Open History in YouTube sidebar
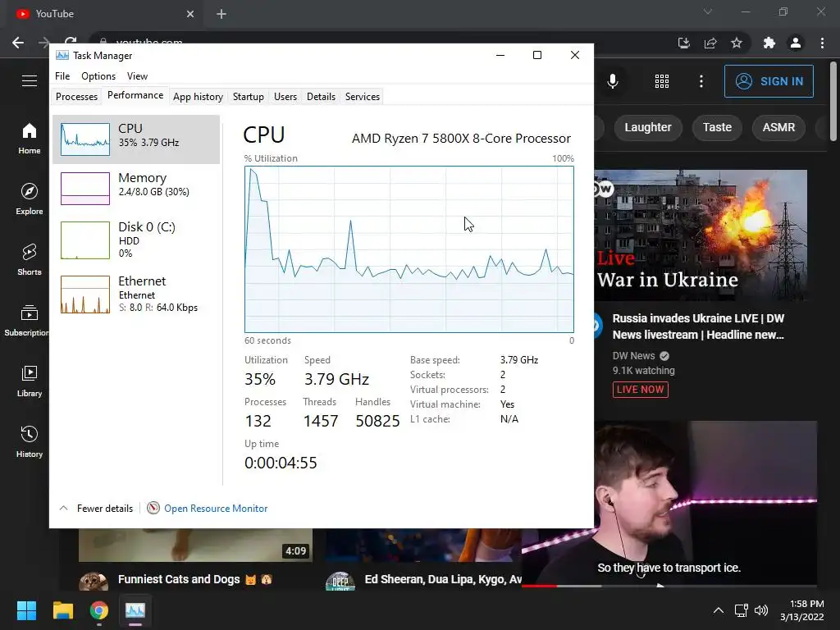The height and width of the screenshot is (630, 840). [29, 441]
